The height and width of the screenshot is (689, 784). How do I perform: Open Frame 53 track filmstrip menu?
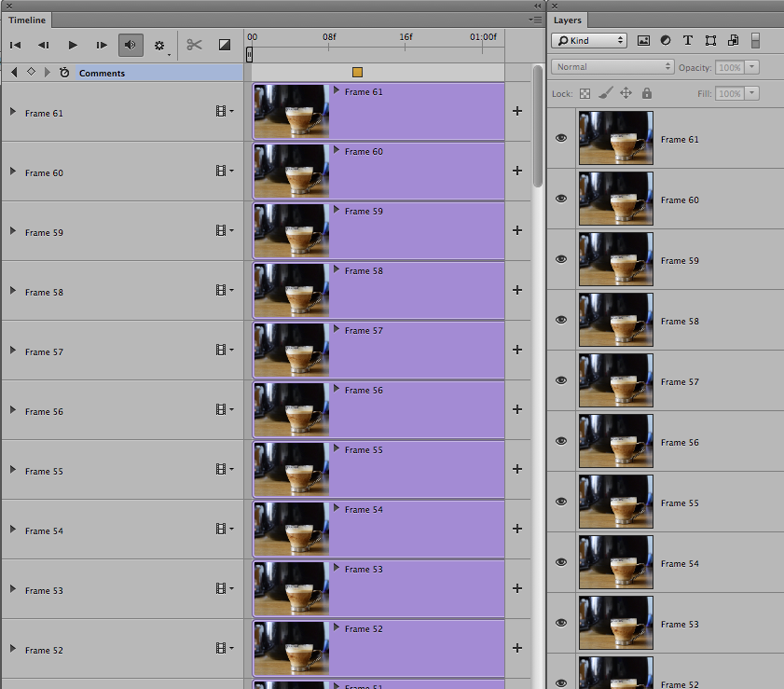point(225,588)
